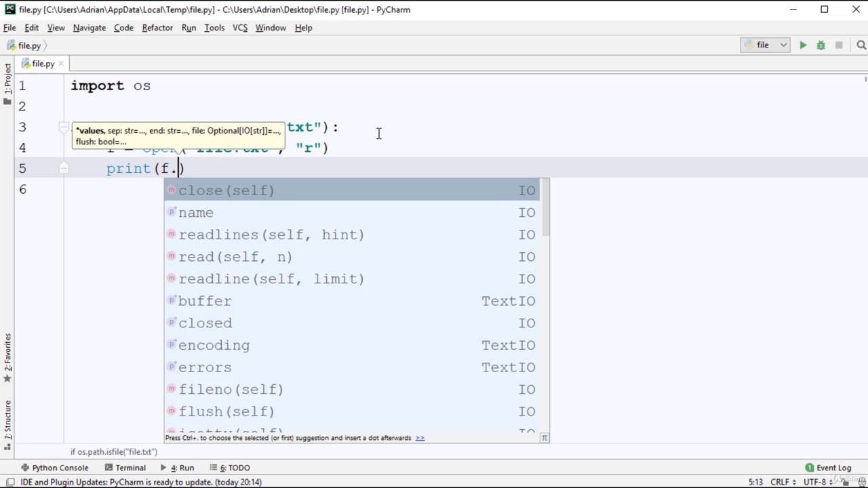Viewport: 868px width, 488px height.
Task: Open the Code menu
Action: [x=123, y=28]
